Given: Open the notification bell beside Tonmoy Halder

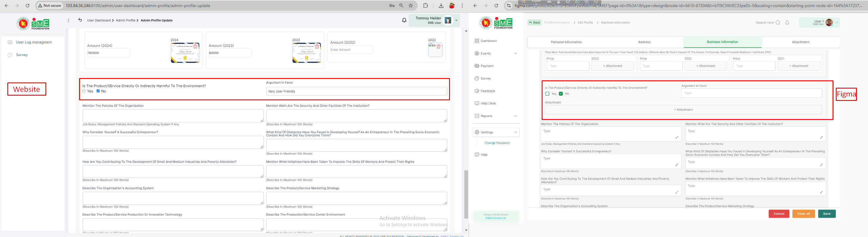Looking at the screenshot, I should [404, 20].
